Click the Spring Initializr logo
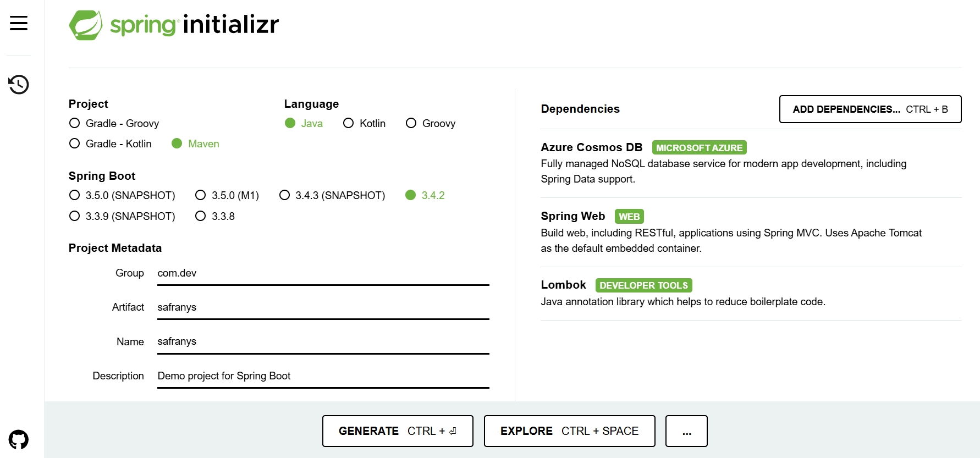Image resolution: width=980 pixels, height=458 pixels. (174, 25)
